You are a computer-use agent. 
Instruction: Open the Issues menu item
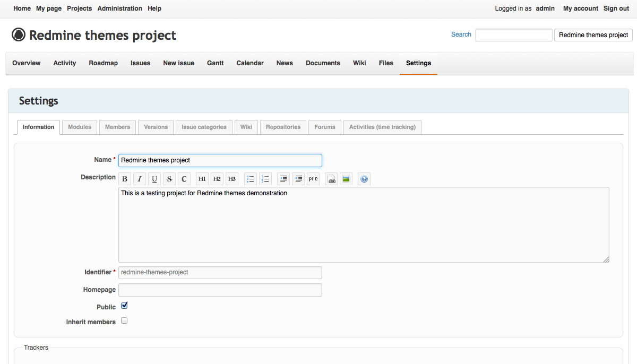(141, 63)
